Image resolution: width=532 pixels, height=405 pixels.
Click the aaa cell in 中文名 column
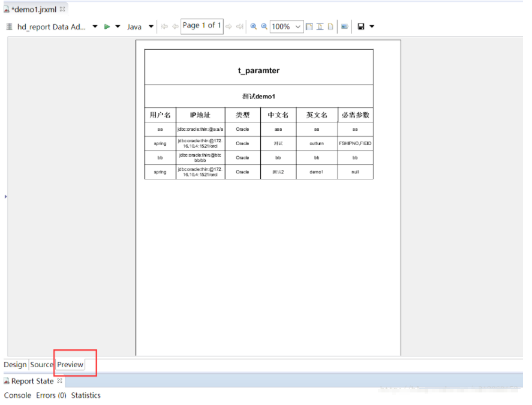tap(278, 130)
